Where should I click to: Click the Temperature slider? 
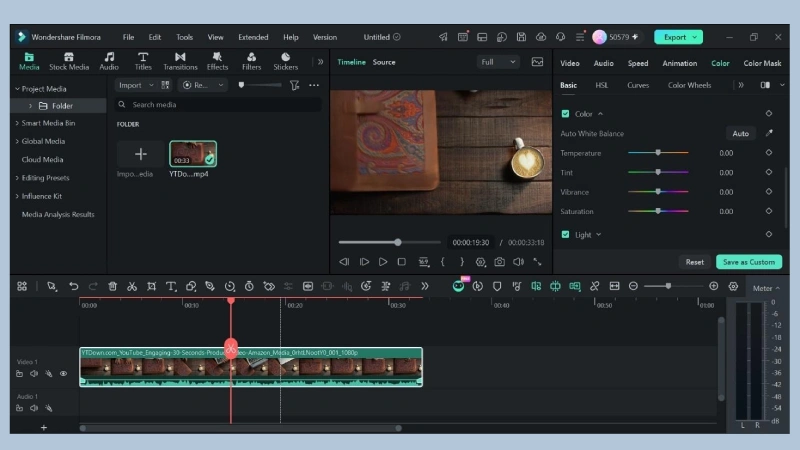point(658,153)
